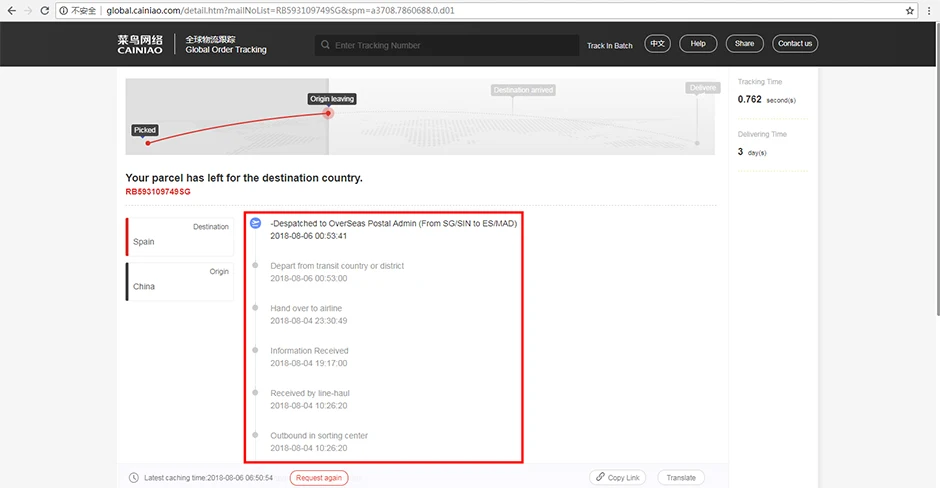Click the parcel has left status headline
Image resolution: width=940 pixels, height=488 pixels.
click(244, 178)
